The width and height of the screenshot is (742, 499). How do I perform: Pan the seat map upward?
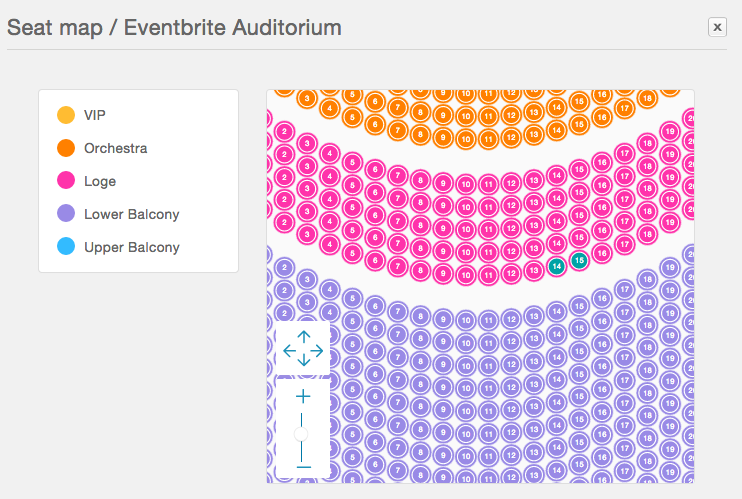click(303, 336)
